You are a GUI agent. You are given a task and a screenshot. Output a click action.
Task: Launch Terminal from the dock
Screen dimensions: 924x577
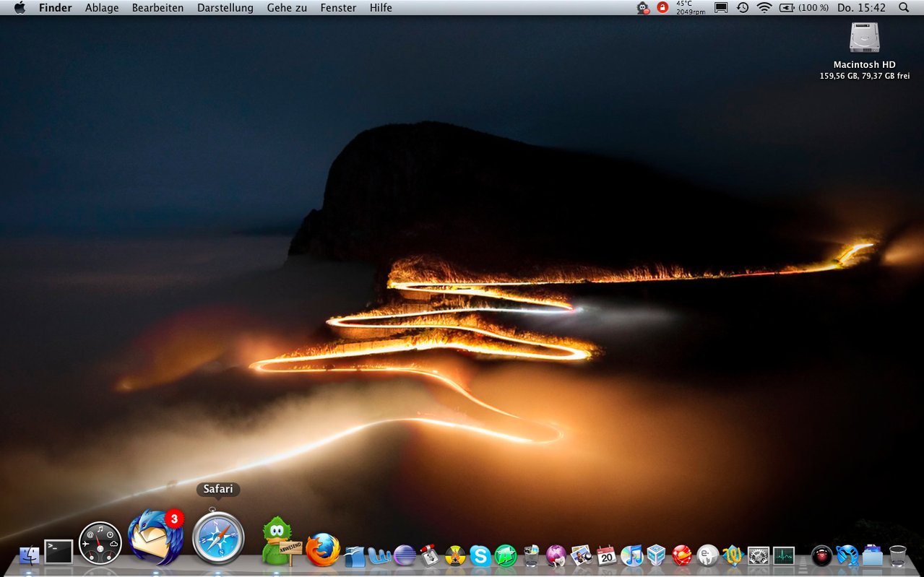tap(59, 552)
